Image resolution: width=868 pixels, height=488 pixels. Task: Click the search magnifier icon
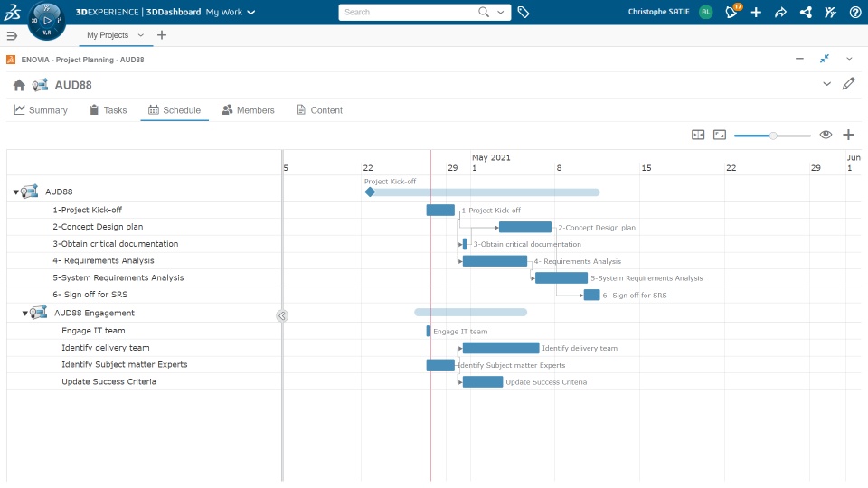[483, 12]
